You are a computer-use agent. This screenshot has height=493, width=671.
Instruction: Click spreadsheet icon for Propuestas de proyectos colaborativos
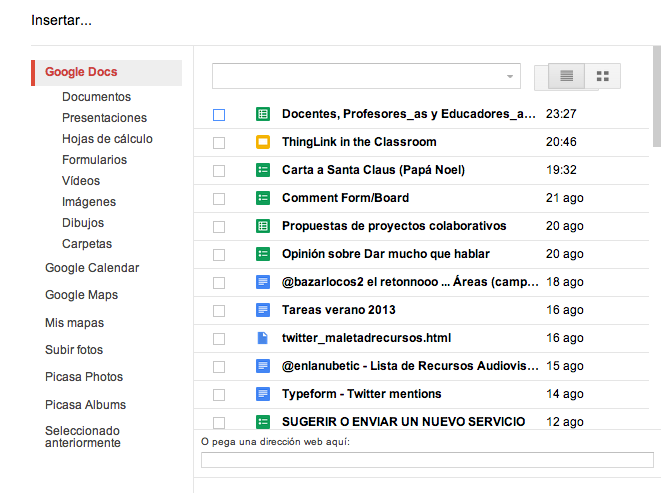point(263,226)
